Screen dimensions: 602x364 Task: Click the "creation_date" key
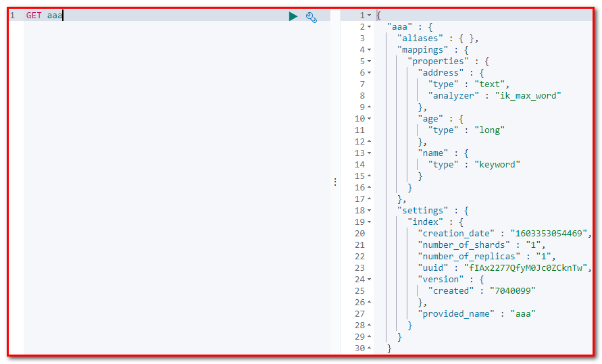click(x=456, y=234)
